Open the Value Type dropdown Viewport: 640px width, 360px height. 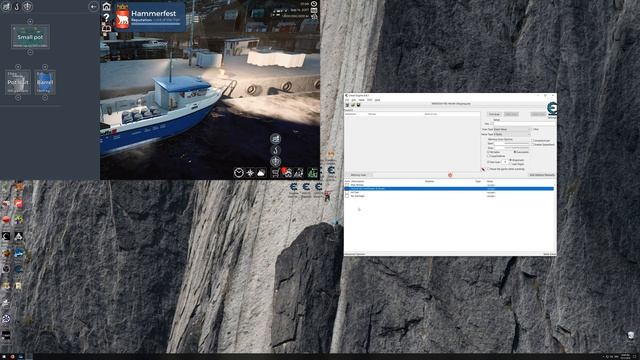coord(512,134)
